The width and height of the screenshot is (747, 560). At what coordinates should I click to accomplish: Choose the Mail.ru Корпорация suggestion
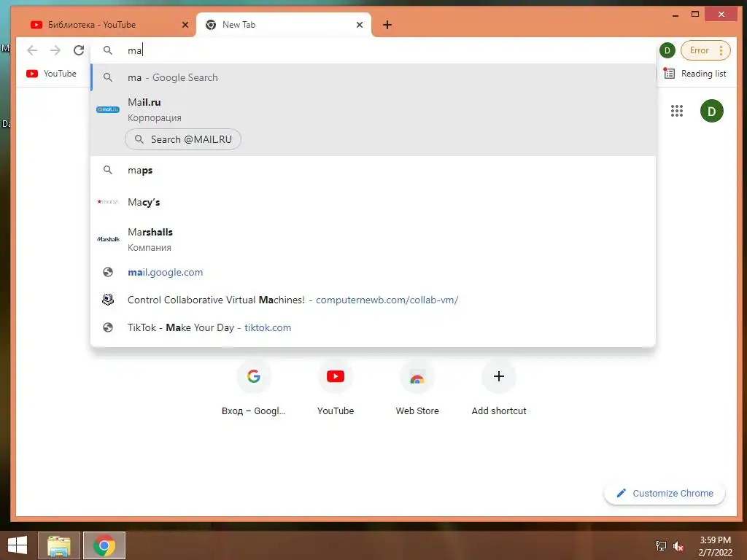point(373,109)
